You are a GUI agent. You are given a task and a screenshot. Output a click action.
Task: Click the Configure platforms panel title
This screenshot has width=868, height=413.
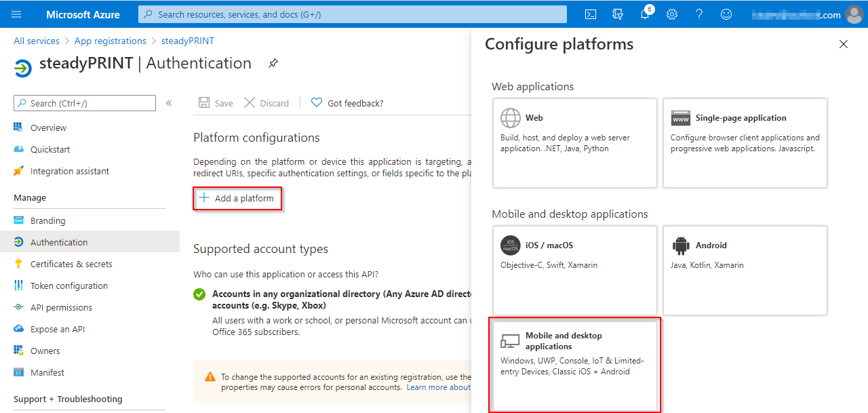click(559, 44)
